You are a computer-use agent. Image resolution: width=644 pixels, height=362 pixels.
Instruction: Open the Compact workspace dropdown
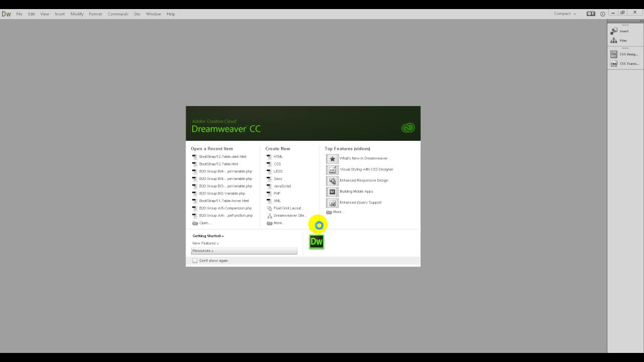565,14
